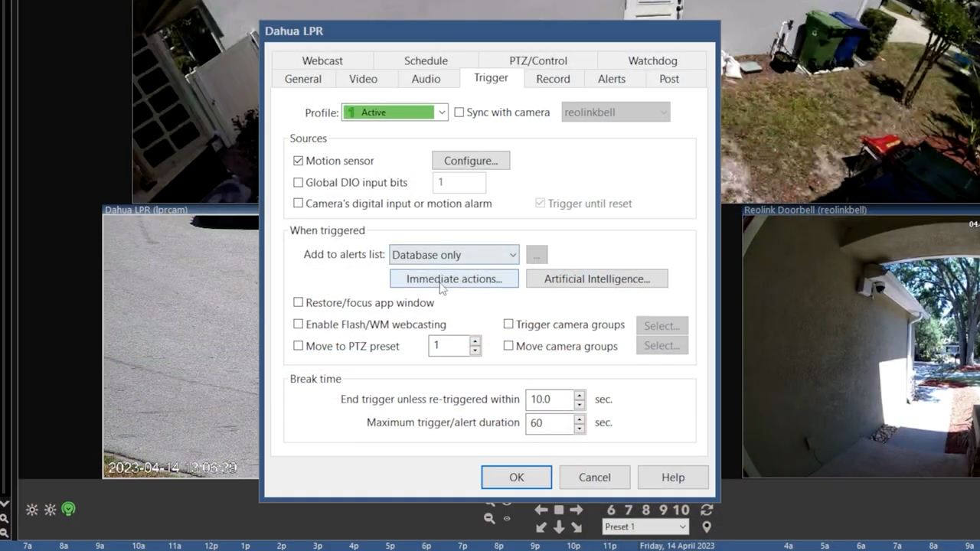
Task: Open the Schedule tab
Action: (x=426, y=60)
